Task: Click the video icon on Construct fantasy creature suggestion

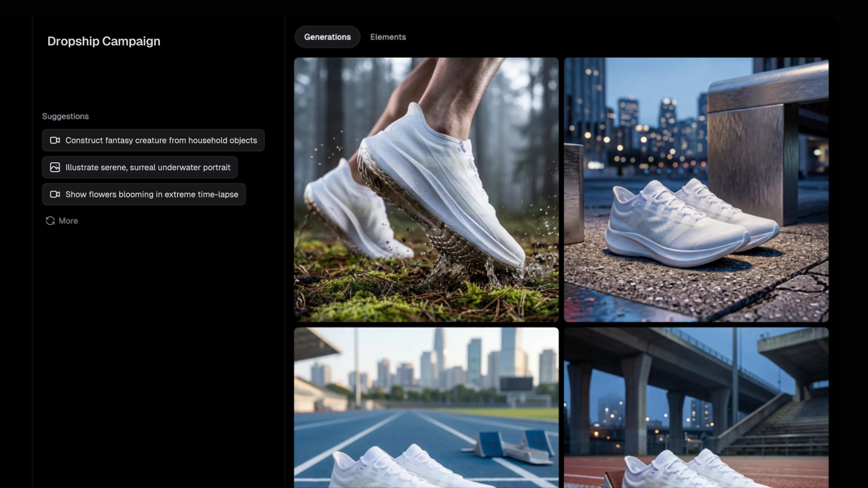Action: 55,140
